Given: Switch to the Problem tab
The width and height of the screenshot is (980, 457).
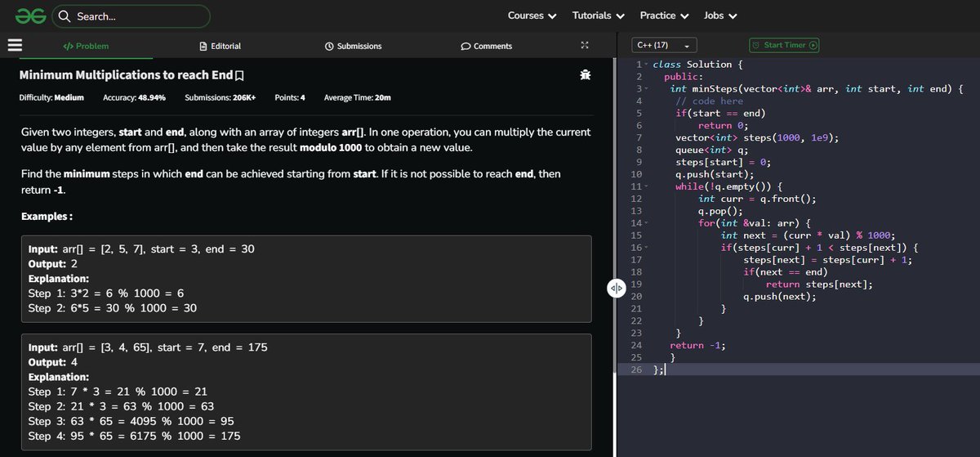Looking at the screenshot, I should tap(86, 46).
